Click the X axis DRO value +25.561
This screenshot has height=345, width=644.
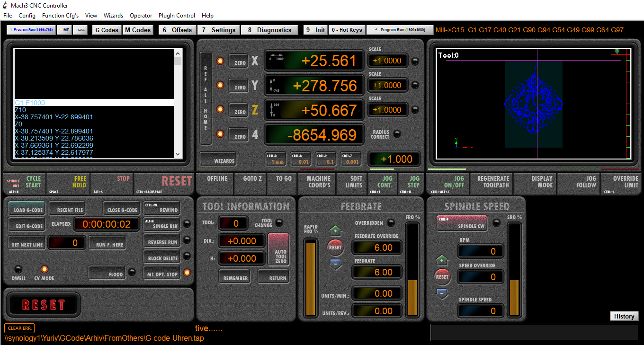click(x=314, y=61)
